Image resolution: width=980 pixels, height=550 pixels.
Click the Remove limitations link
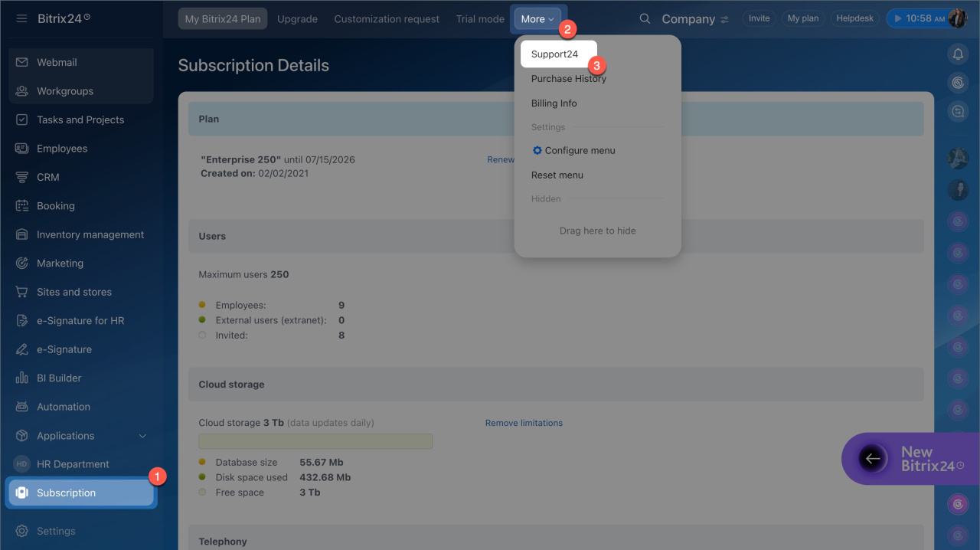tap(524, 423)
